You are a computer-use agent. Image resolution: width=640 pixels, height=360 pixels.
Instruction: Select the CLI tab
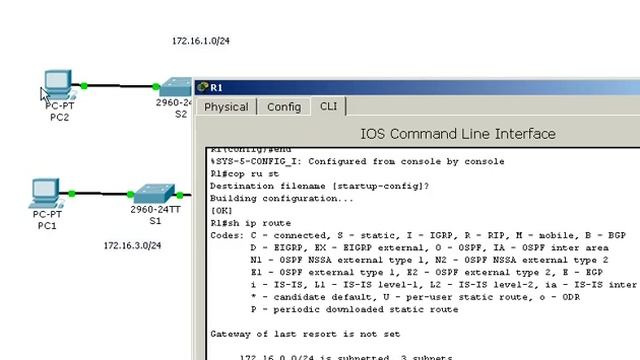tap(329, 106)
